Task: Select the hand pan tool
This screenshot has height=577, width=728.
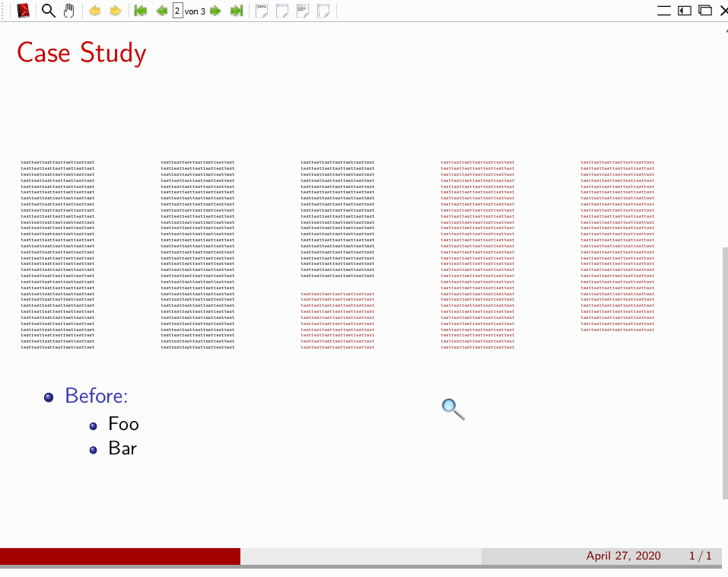Action: click(x=68, y=11)
